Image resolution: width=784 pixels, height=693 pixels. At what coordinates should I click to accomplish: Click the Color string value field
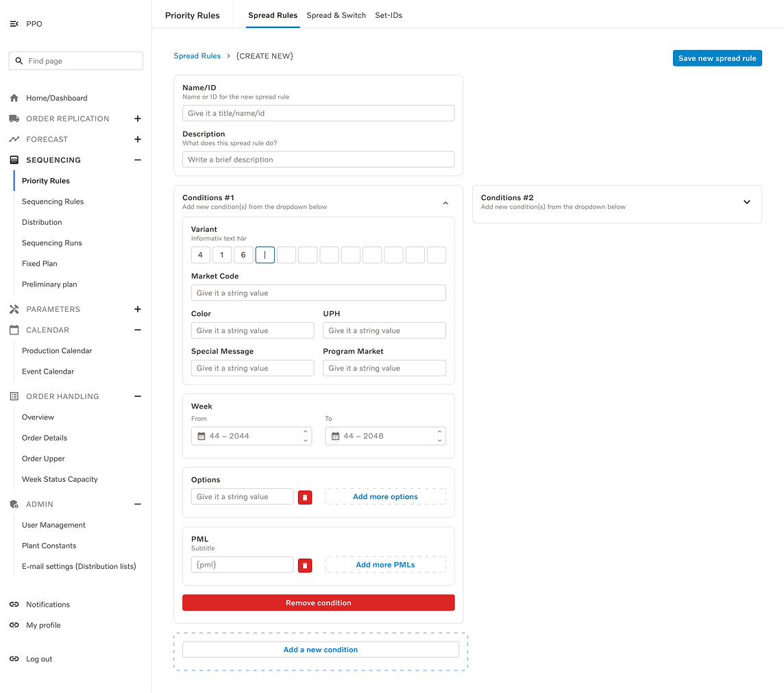(x=252, y=330)
